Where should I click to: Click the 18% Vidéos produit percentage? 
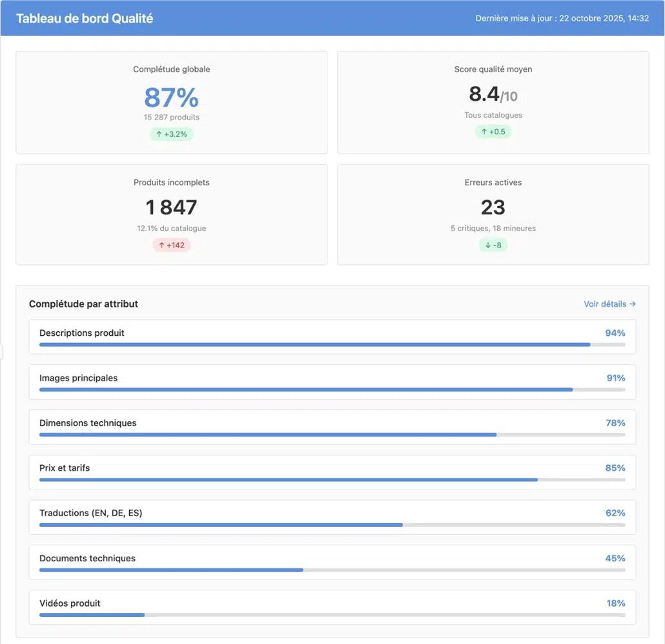click(615, 603)
